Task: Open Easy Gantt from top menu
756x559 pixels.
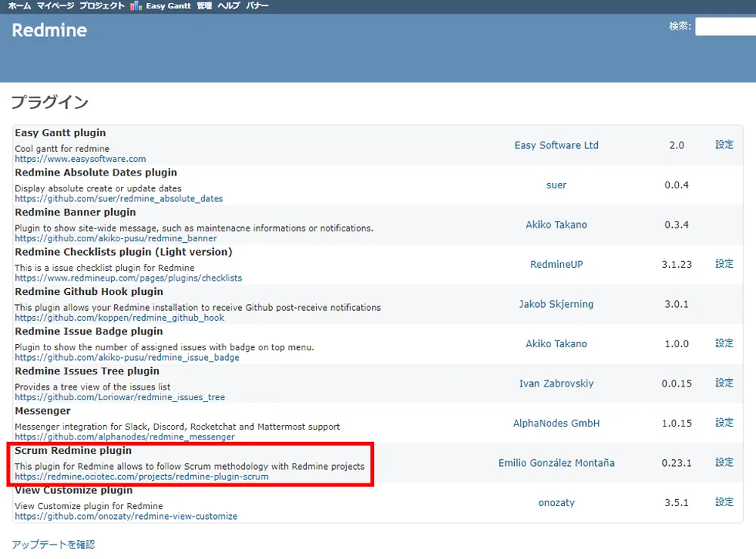Action: 169,6
